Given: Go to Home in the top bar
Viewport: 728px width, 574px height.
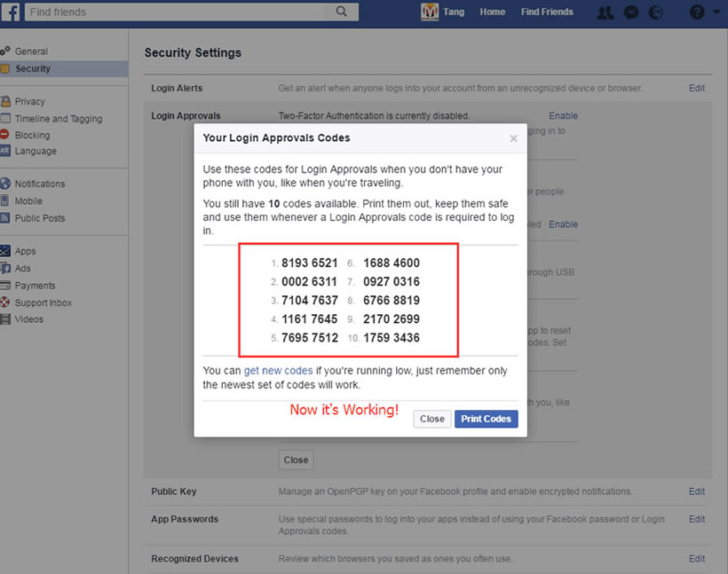Looking at the screenshot, I should tap(492, 12).
